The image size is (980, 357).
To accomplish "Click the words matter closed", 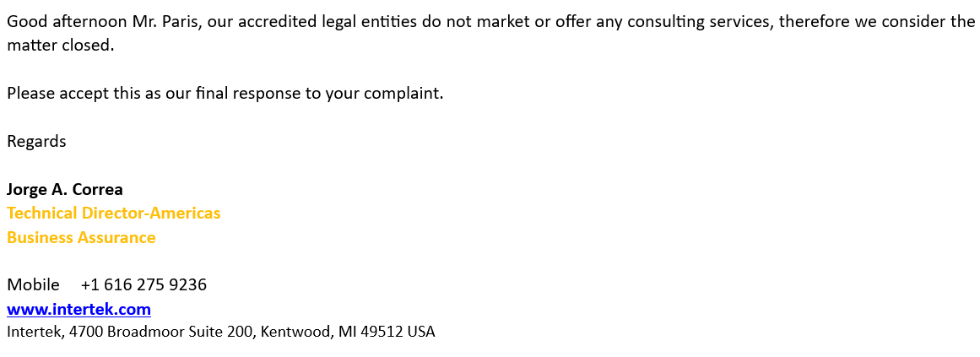I will (60, 46).
